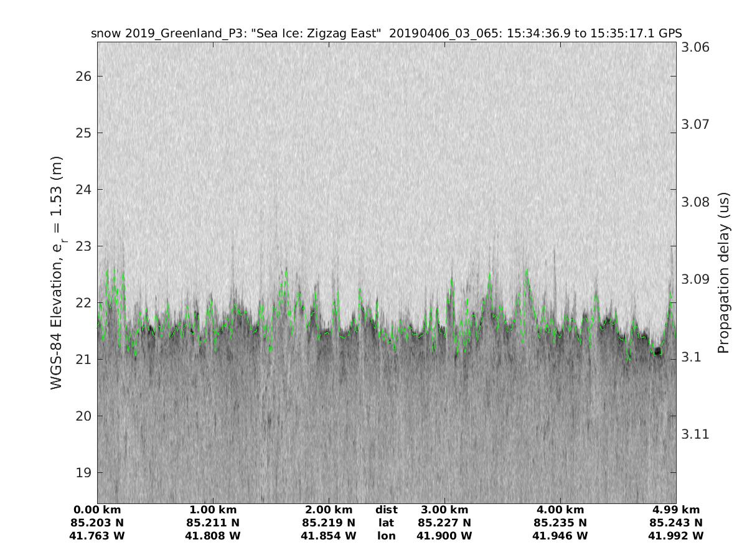This screenshot has width=747, height=560.
Task: Select the 1.00 km distance label
Action: coord(213,510)
